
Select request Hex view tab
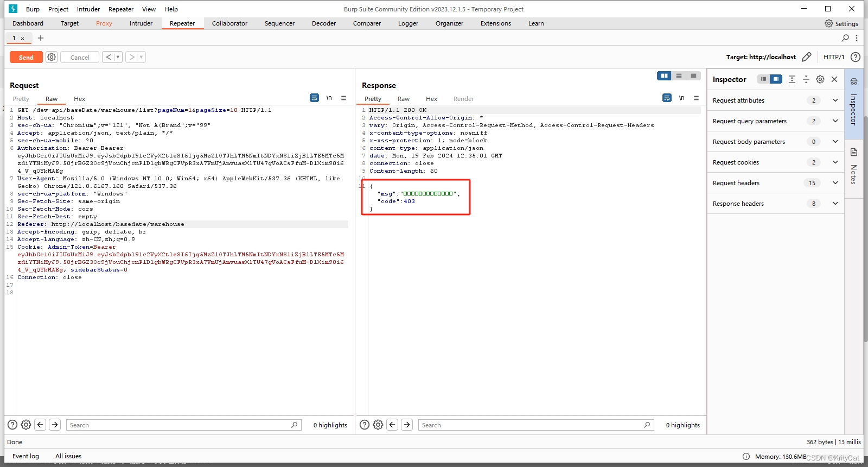point(80,99)
